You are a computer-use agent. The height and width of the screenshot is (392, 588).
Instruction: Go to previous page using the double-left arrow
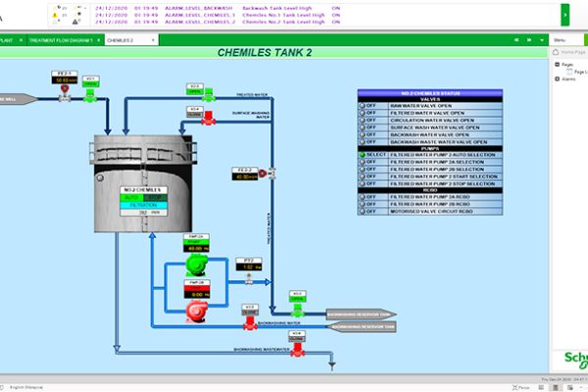click(x=516, y=40)
